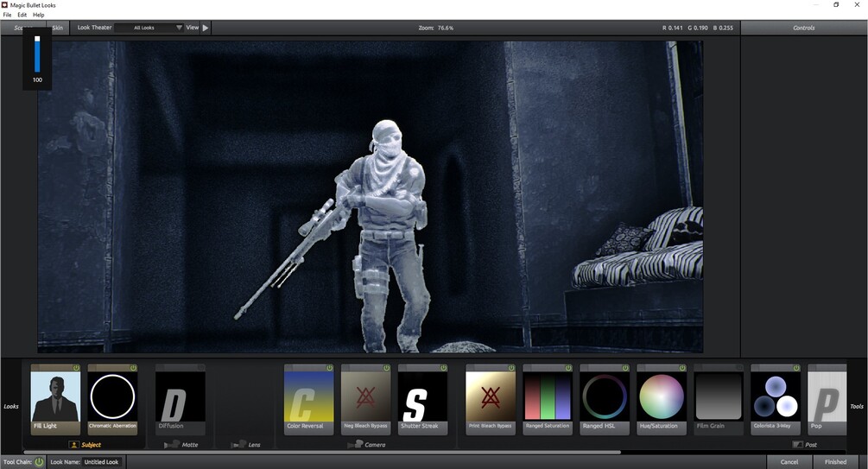The image size is (868, 469).
Task: Toggle the Tool Chain power button
Action: pyautogui.click(x=40, y=462)
